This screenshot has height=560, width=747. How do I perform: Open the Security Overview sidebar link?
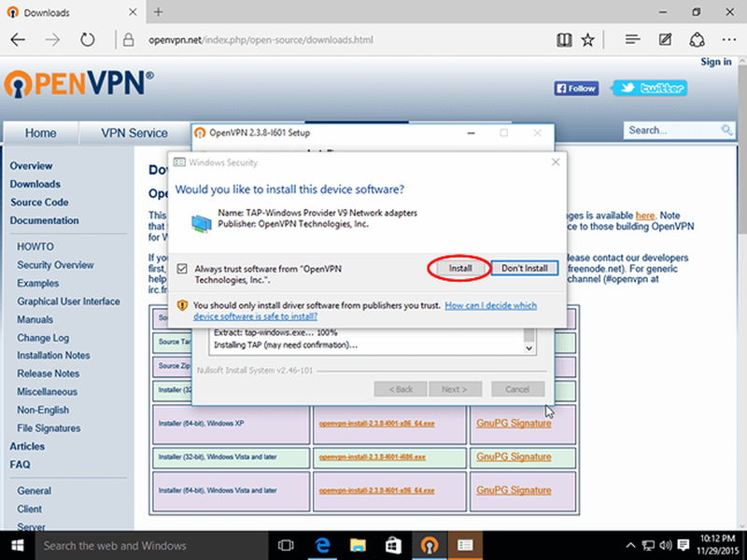55,265
